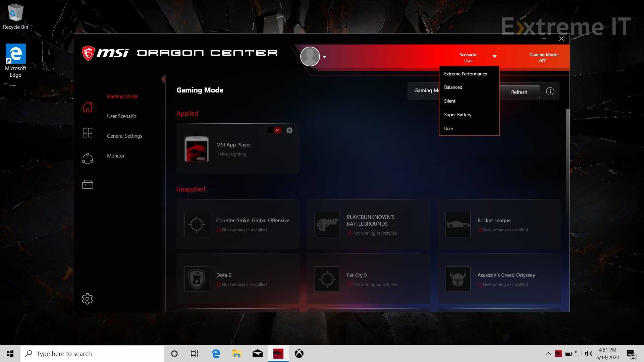644x362 pixels.
Task: Open Mail app from taskbar
Action: coord(258,354)
